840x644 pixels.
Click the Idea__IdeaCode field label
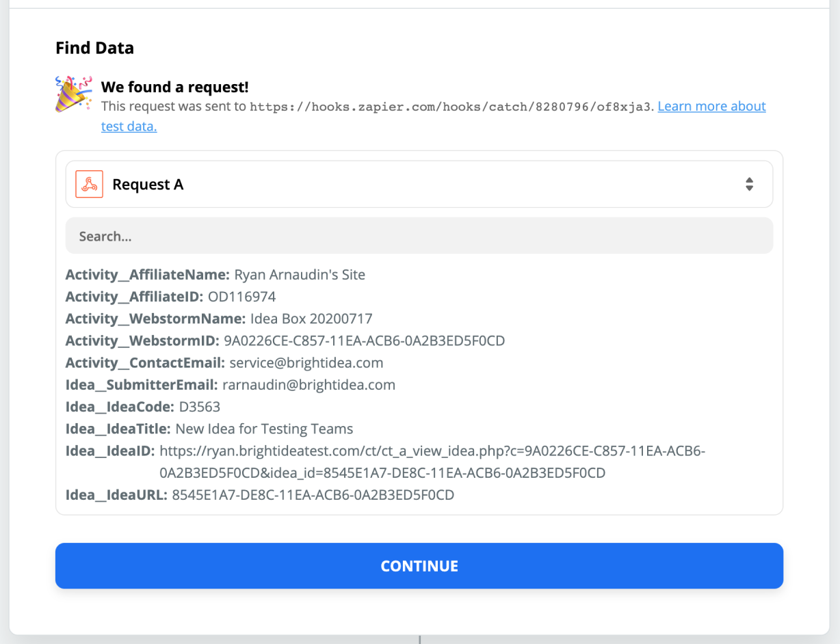[120, 407]
